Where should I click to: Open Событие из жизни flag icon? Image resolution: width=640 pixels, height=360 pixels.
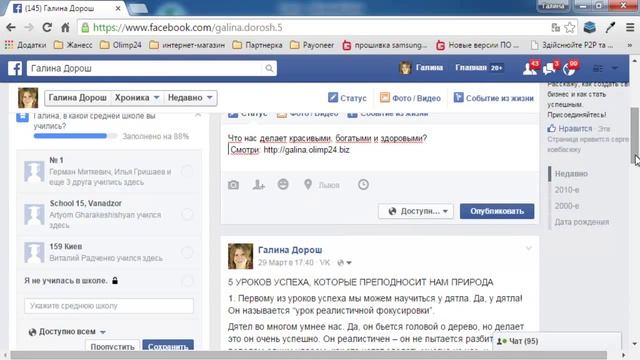(458, 98)
